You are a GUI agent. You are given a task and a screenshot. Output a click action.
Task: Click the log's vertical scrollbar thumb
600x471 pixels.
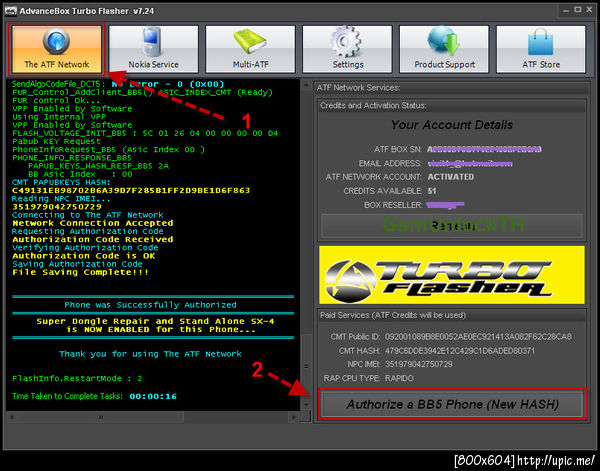(306, 366)
